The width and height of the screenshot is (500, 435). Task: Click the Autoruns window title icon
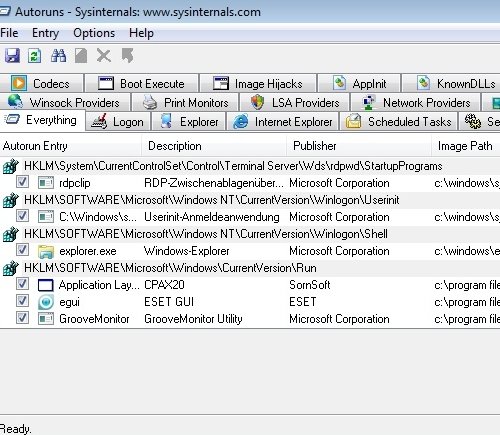coord(4,12)
